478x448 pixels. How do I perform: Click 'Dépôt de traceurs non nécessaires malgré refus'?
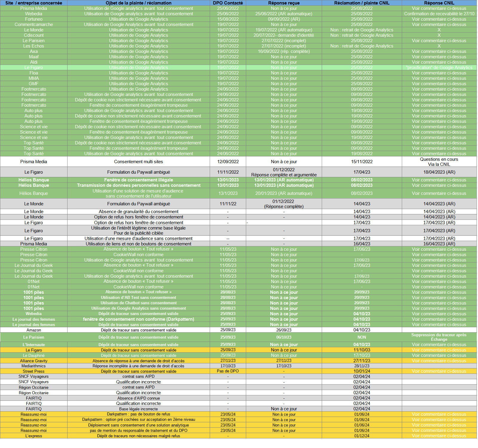139,436
